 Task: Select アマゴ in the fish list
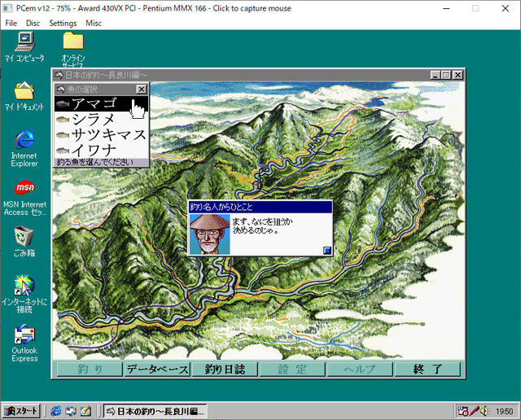coord(101,103)
